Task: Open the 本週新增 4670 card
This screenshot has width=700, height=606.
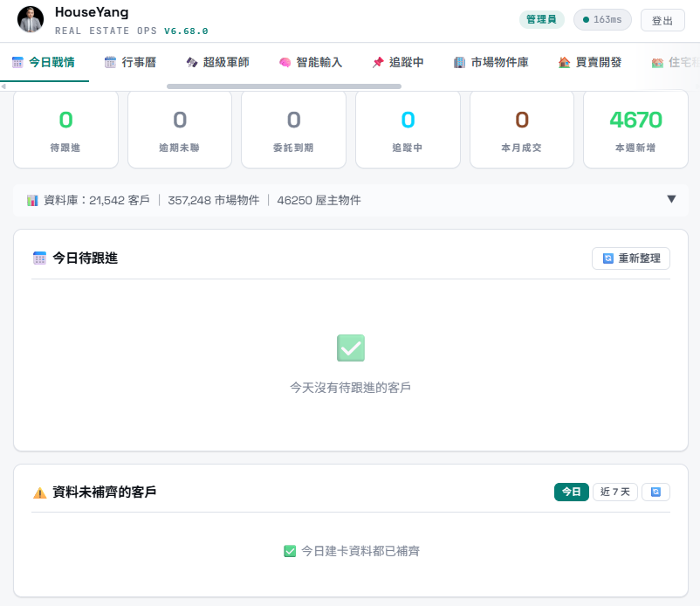Action: 635,129
